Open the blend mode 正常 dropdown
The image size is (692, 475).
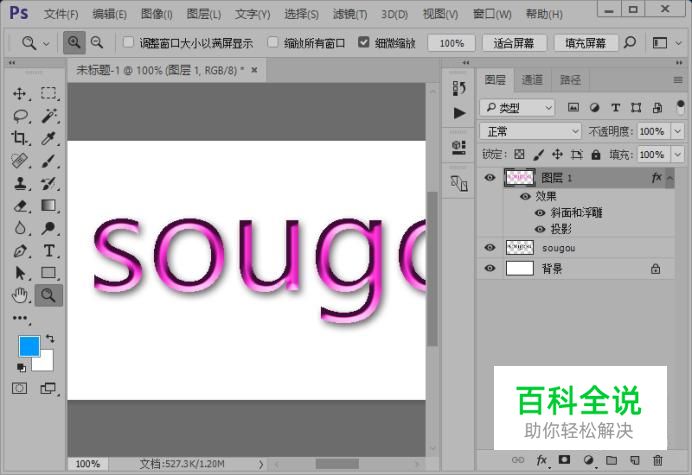(530, 131)
